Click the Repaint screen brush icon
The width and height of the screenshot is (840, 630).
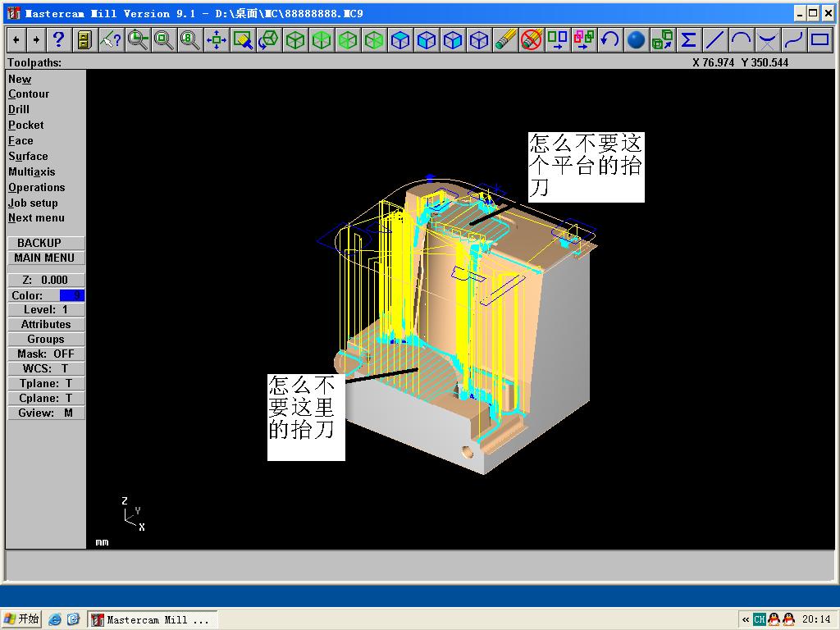[242, 39]
